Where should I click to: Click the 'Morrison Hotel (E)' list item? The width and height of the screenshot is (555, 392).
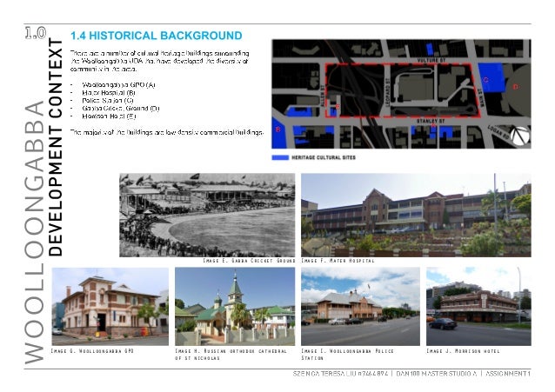point(109,116)
